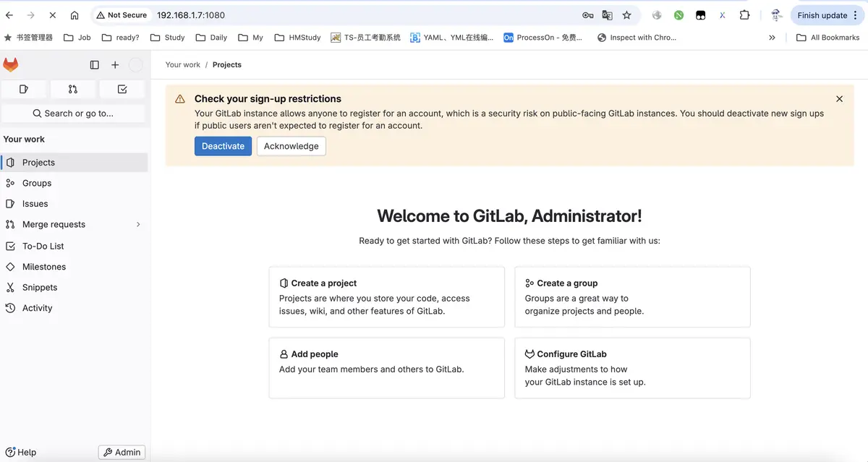Viewport: 868px width, 462px height.
Task: Toggle the sidebar collapse icon
Action: tap(94, 65)
